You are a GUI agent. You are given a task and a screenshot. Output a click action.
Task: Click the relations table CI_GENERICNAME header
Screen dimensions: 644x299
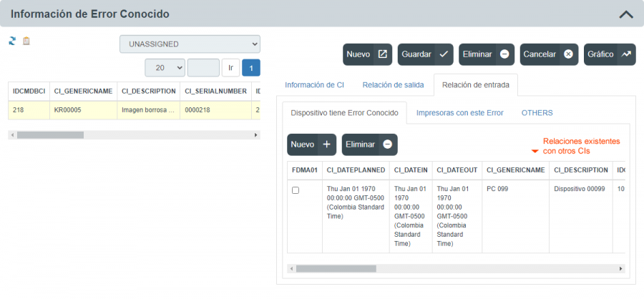pyautogui.click(x=516, y=170)
